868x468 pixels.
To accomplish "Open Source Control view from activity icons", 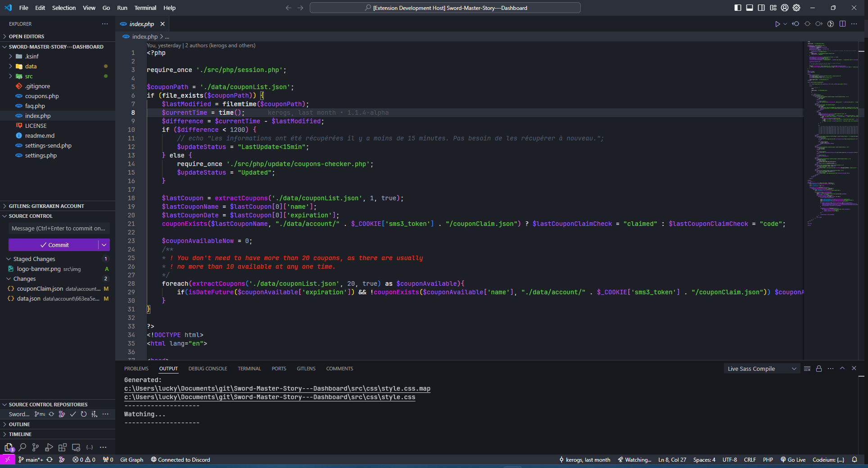I will 36,447.
